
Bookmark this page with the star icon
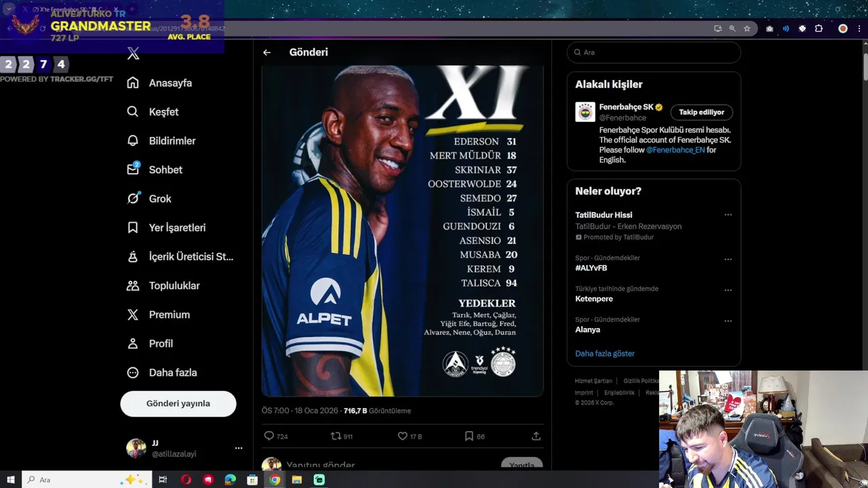[747, 28]
